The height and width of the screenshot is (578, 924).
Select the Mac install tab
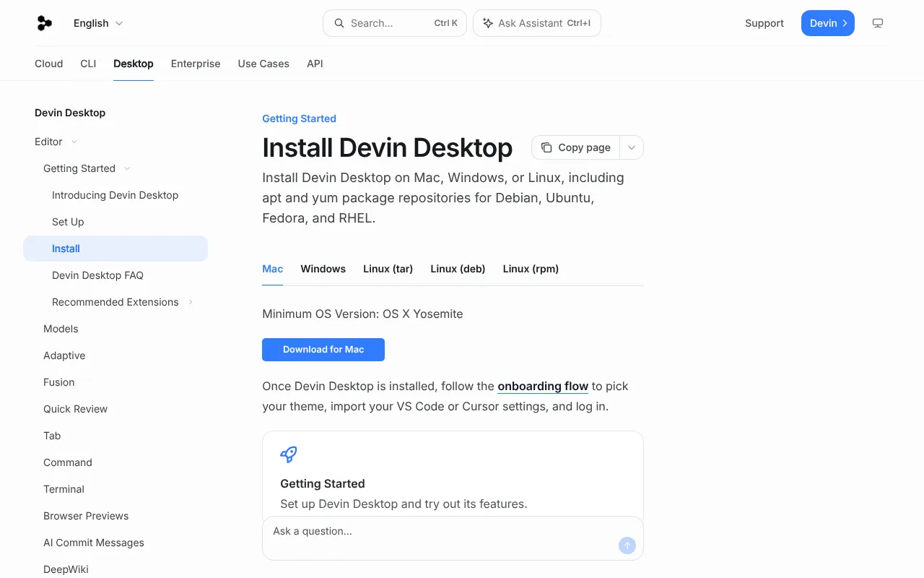point(272,269)
